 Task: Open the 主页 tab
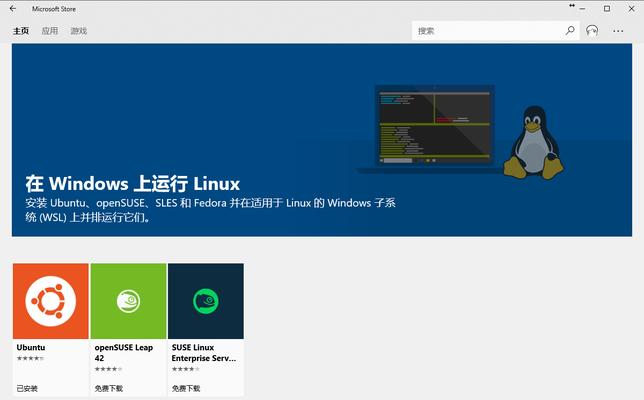21,31
